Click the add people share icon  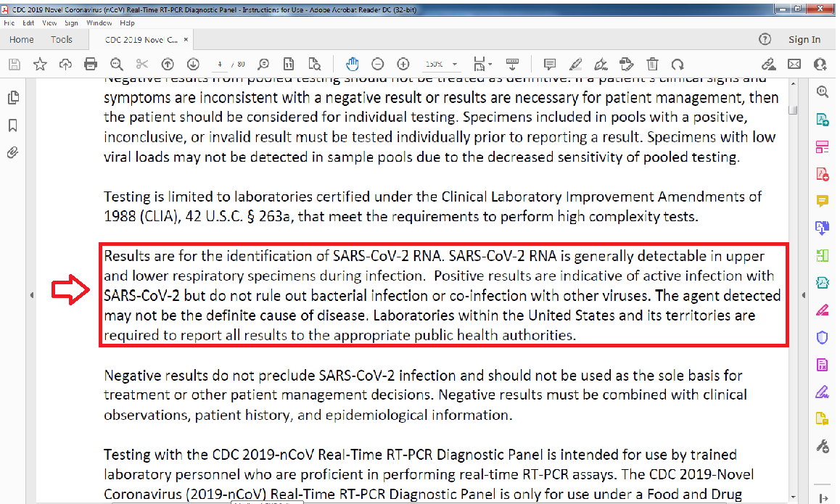click(820, 65)
